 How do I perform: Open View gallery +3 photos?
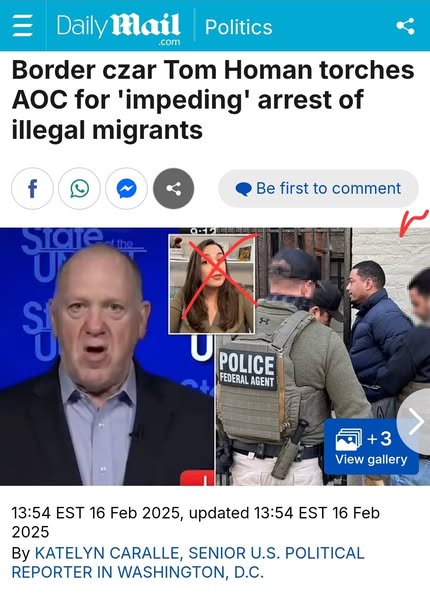tap(371, 447)
